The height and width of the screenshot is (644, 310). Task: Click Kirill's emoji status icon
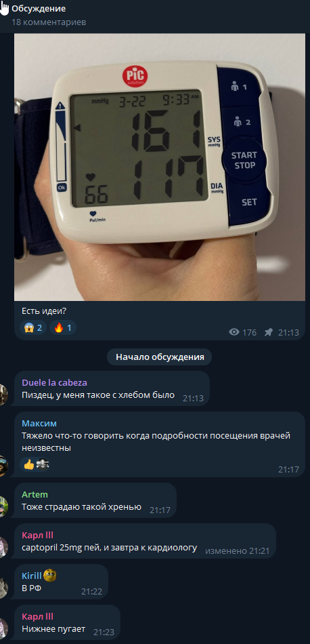(49, 575)
